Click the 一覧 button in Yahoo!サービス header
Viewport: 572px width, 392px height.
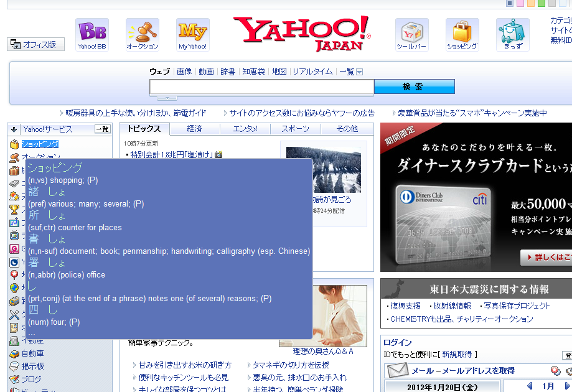click(103, 129)
